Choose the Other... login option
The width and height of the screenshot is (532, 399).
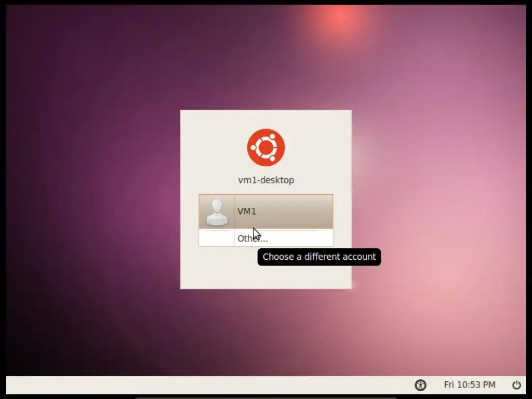click(265, 238)
